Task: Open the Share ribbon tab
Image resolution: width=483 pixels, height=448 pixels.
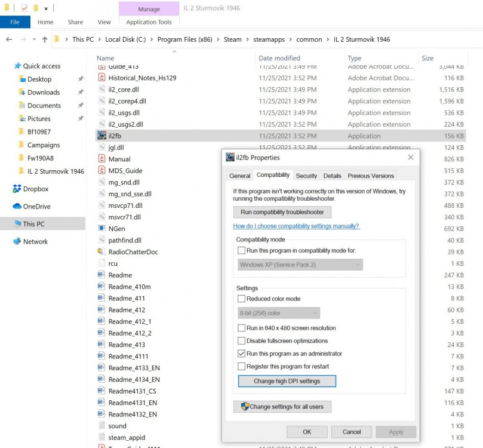Action: [x=75, y=22]
